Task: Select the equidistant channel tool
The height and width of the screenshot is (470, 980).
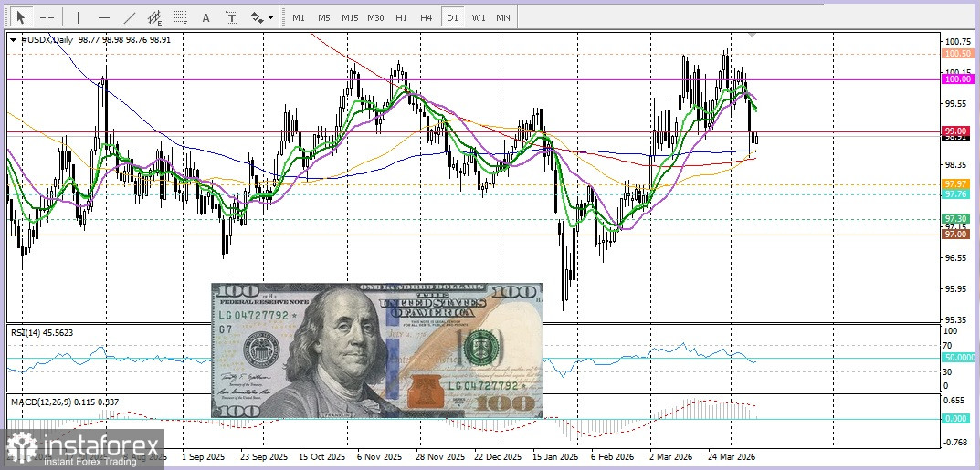Action: point(155,17)
